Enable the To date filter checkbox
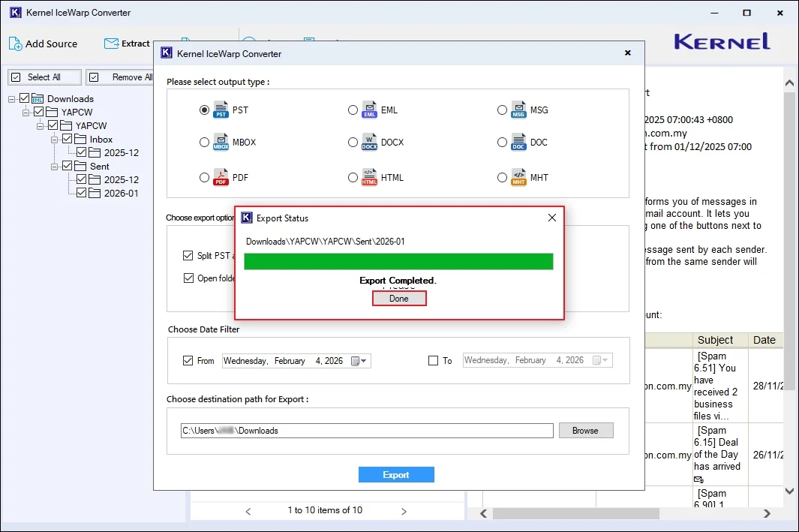 pos(432,360)
